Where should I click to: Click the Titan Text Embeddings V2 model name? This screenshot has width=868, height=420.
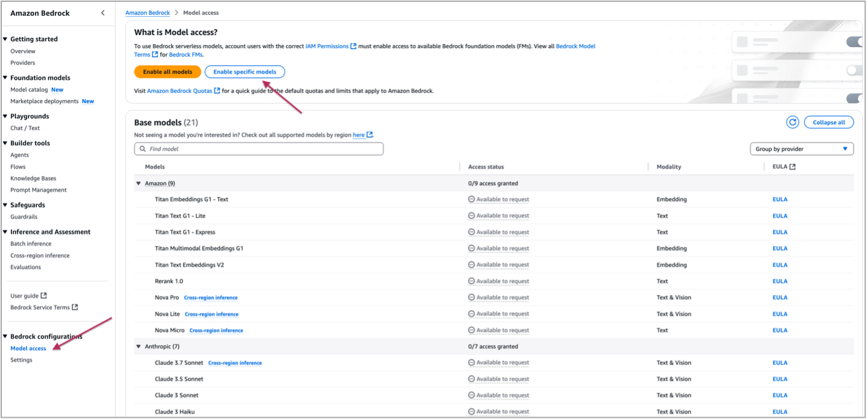coord(190,265)
